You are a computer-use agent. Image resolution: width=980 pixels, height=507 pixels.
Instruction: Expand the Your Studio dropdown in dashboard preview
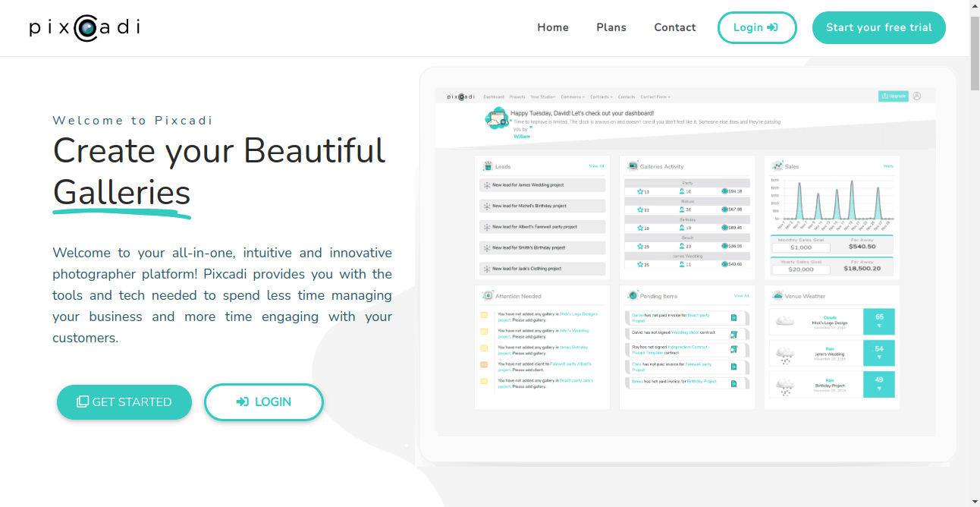coord(542,97)
